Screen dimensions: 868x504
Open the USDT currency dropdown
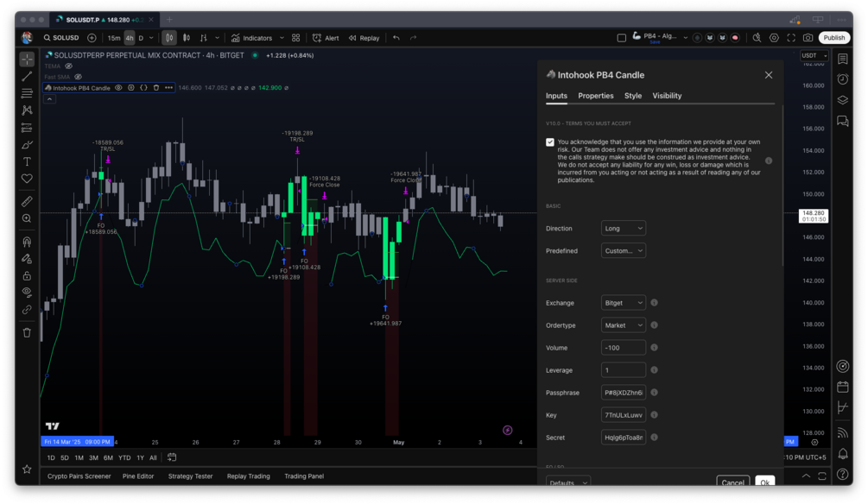click(x=814, y=55)
